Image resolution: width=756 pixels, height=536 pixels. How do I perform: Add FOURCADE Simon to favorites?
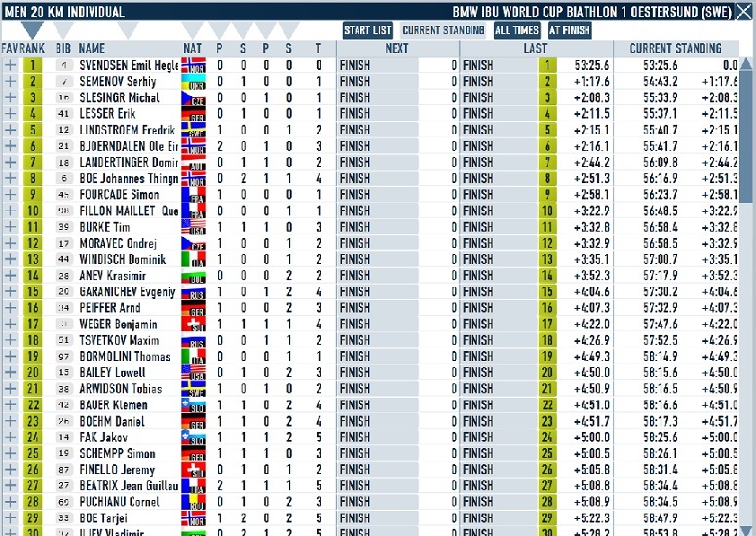tap(10, 195)
